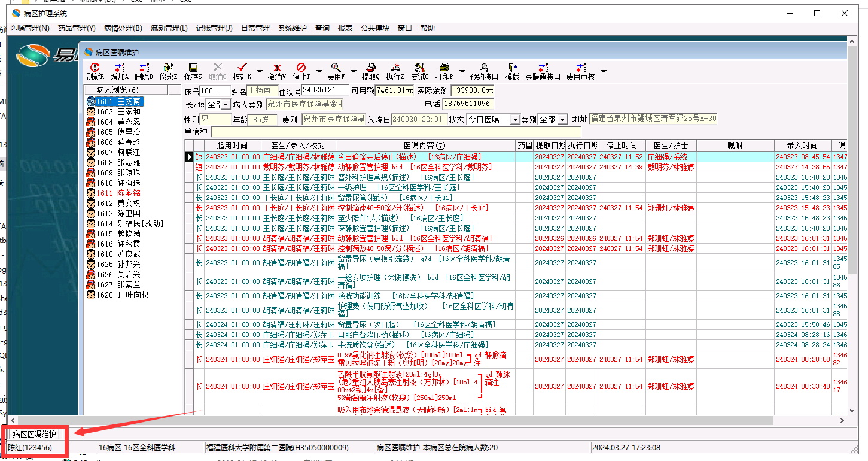Open the 病情处理(B) menu

click(x=123, y=28)
